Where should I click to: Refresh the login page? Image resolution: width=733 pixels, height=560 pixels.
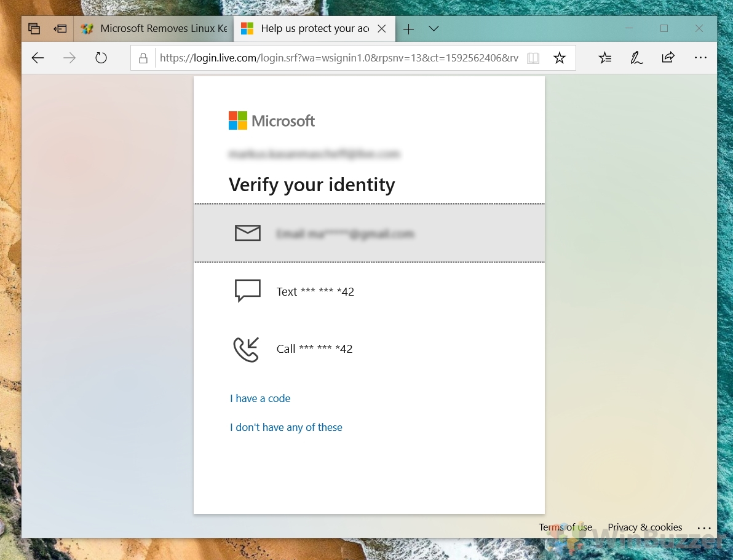[101, 58]
